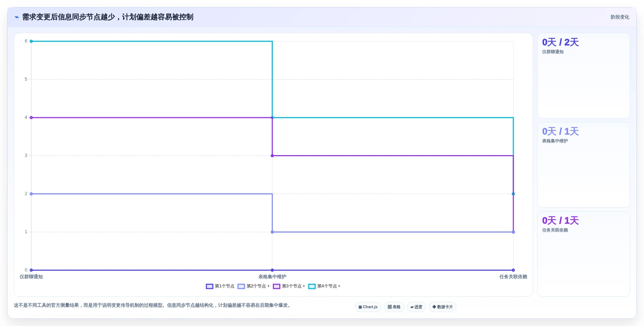Click the 0天 / 1天 value above 任务关联依赖
This screenshot has width=644, height=326.
(560, 220)
